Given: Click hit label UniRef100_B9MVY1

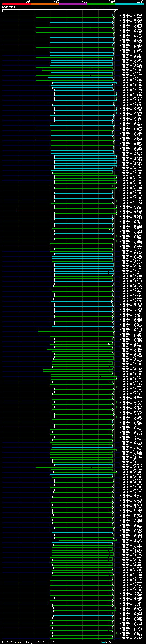Looking at the screenshot, I should (131, 366).
